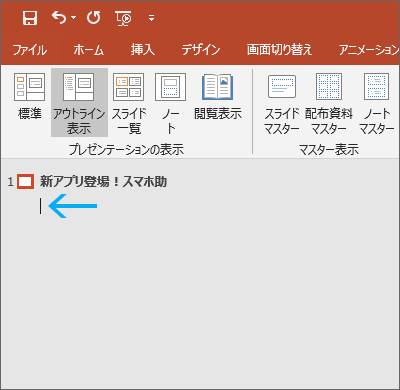Screen dimensions: 400x390
Task: Open the 画面切り替え ribbon tab
Action: (279, 50)
